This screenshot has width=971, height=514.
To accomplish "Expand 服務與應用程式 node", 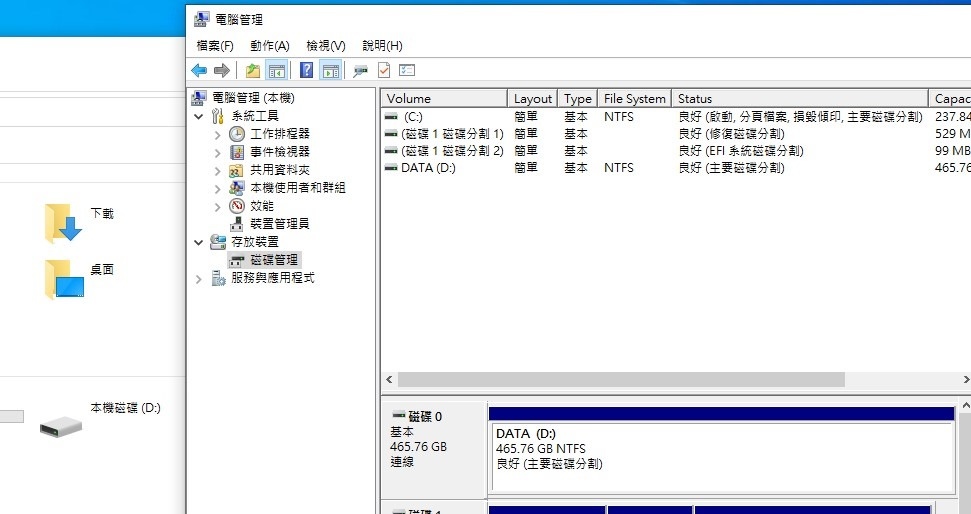I will point(199,279).
